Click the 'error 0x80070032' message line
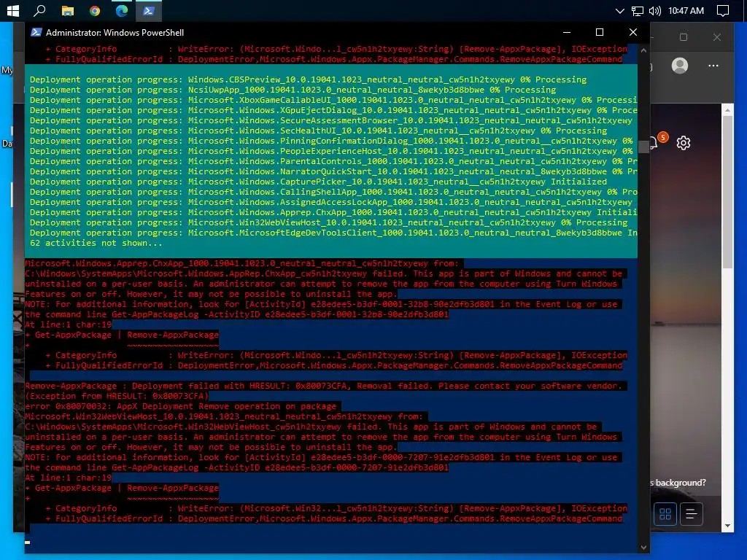 (x=181, y=406)
